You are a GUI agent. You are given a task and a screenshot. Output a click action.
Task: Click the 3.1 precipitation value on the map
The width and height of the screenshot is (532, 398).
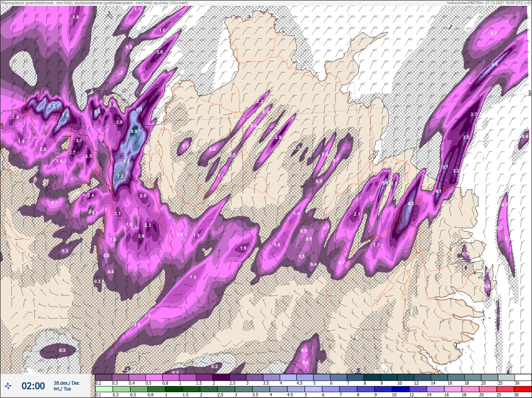(79, 141)
